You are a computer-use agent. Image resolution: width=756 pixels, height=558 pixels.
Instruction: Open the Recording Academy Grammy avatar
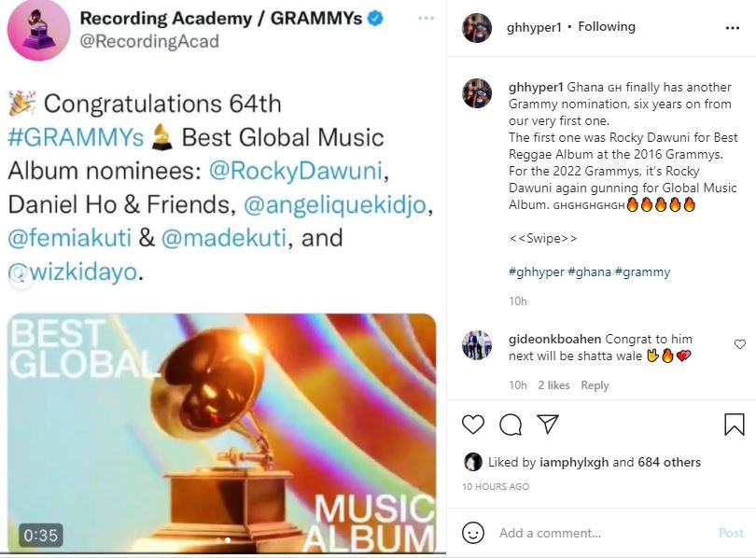[38, 30]
